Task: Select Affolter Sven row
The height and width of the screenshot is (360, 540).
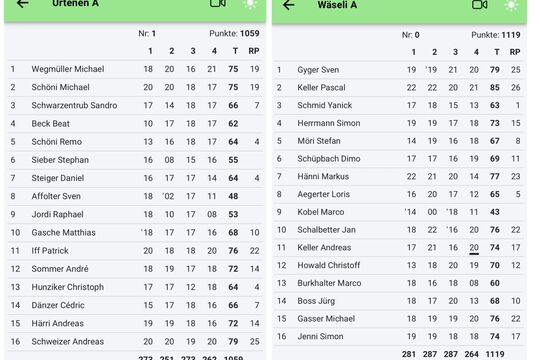Action: click(x=136, y=196)
